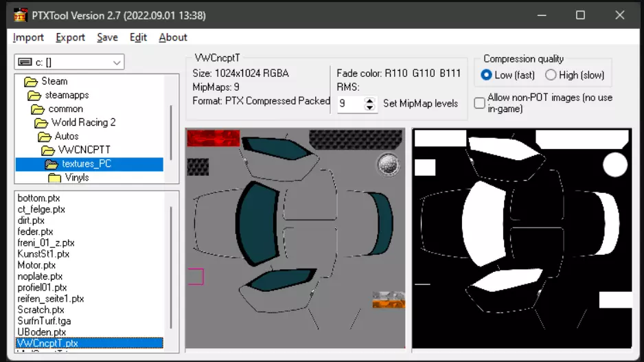The image size is (644, 362).
Task: Click the color texture preview image
Action: (295, 238)
